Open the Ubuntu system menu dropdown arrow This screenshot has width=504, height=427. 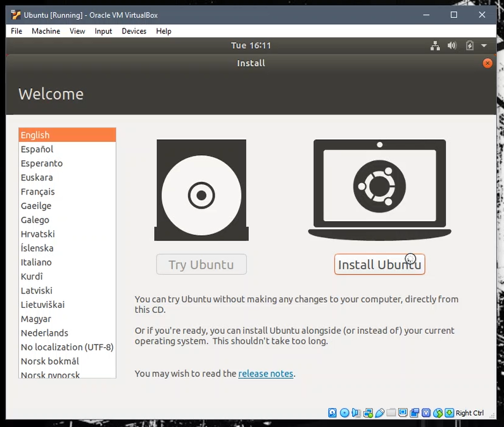tap(484, 46)
